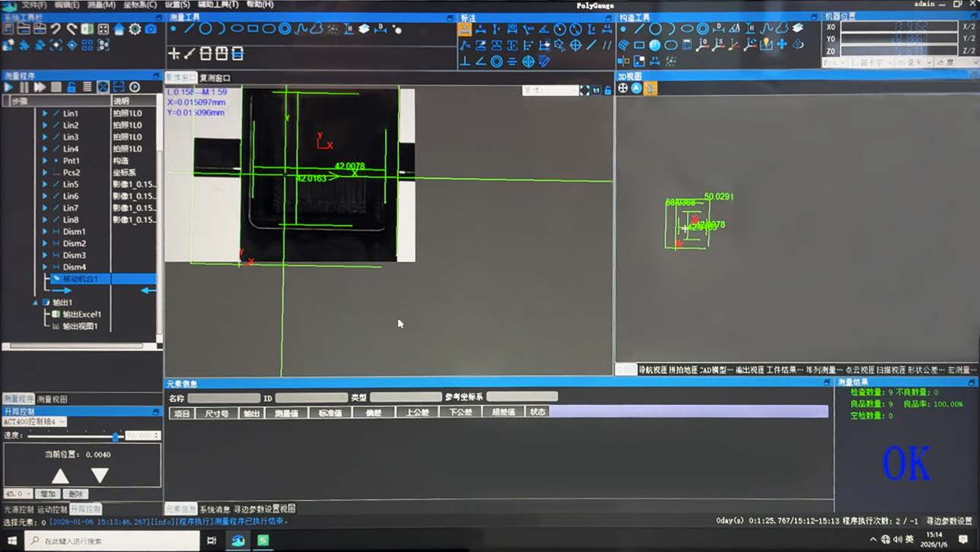Open the 45.0 step value dropdown
Image resolution: width=980 pixels, height=552 pixels.
[18, 494]
